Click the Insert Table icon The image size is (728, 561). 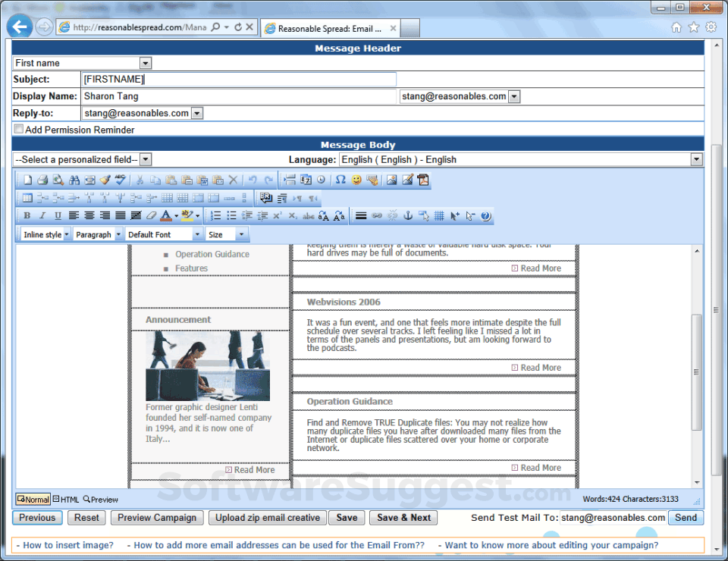tap(27, 198)
